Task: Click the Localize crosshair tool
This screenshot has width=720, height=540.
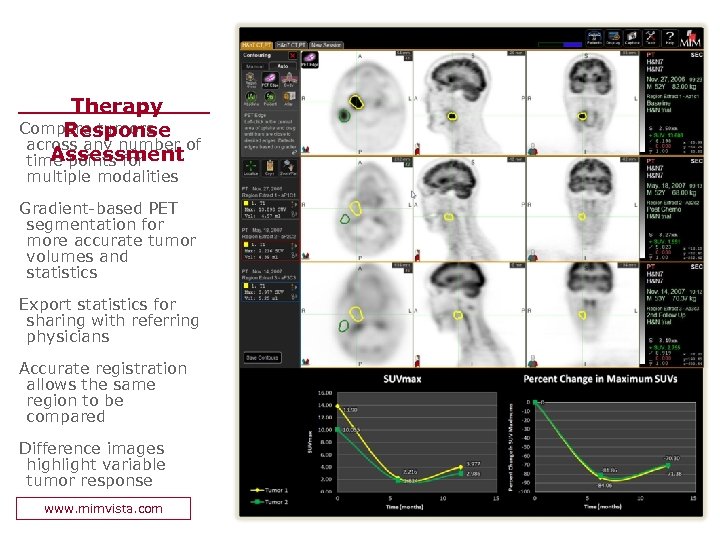Action: tap(251, 168)
